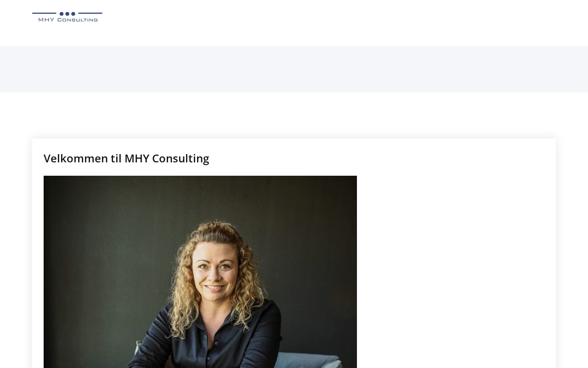Click the light gray banner band

[x=294, y=69]
